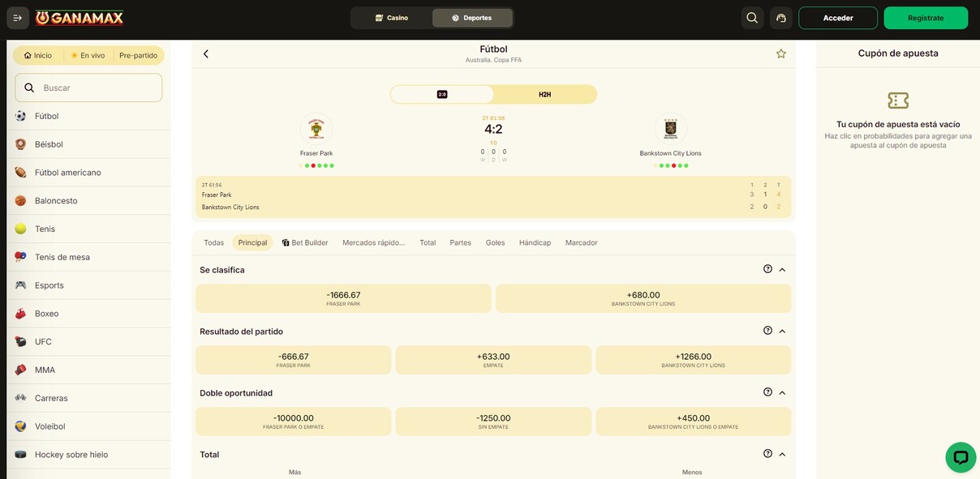Switch to the H2H view toggle
This screenshot has height=479, width=980.
click(x=544, y=95)
